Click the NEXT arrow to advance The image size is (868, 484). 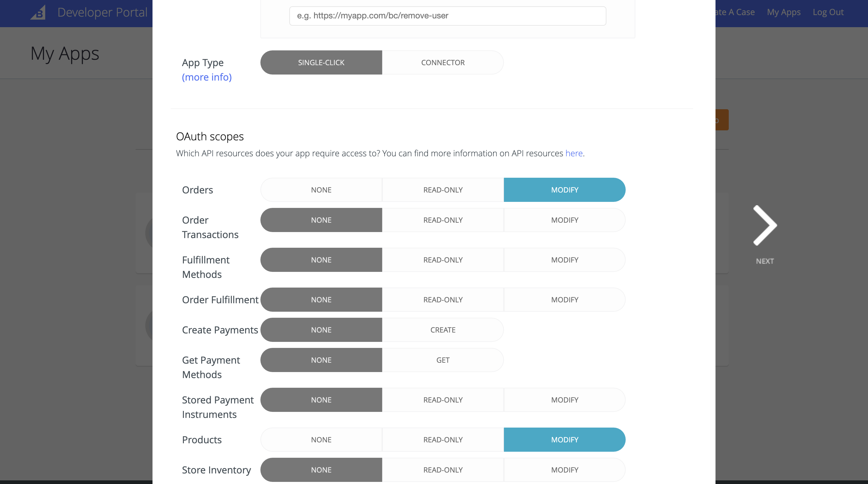[764, 225]
